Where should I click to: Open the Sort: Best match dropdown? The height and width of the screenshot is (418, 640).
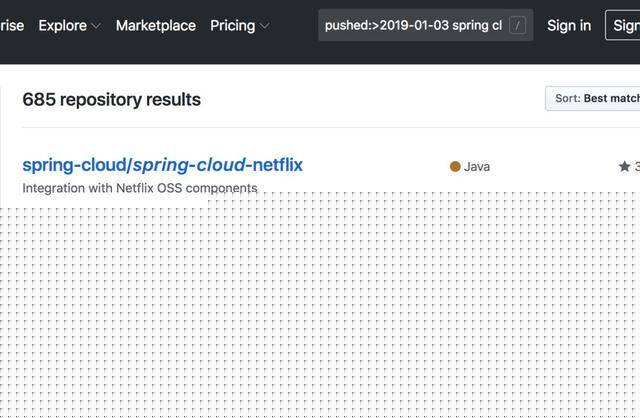(x=596, y=98)
